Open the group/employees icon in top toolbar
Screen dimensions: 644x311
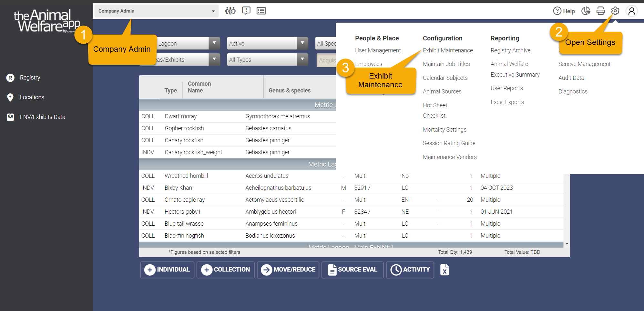(230, 11)
